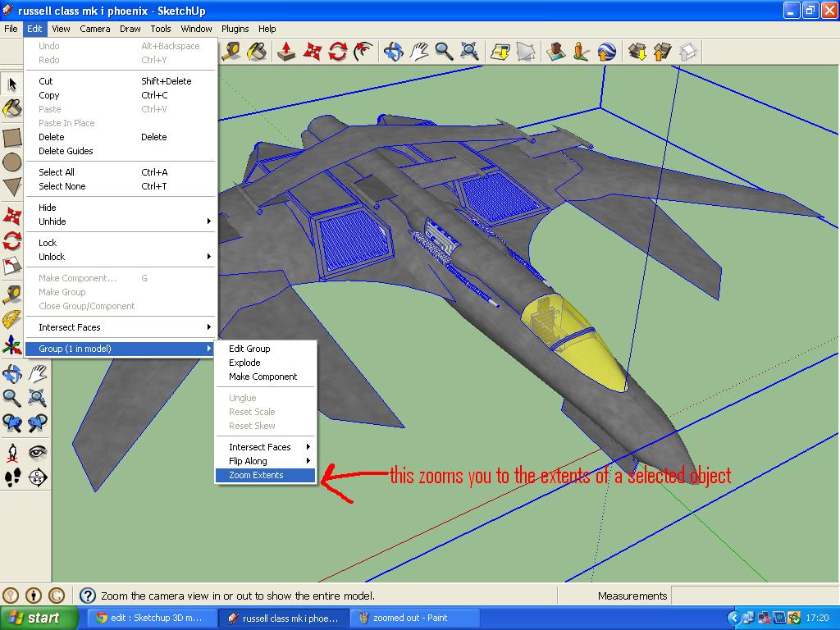This screenshot has width=840, height=630.
Task: Click the status bar help question icon
Action: (87, 596)
